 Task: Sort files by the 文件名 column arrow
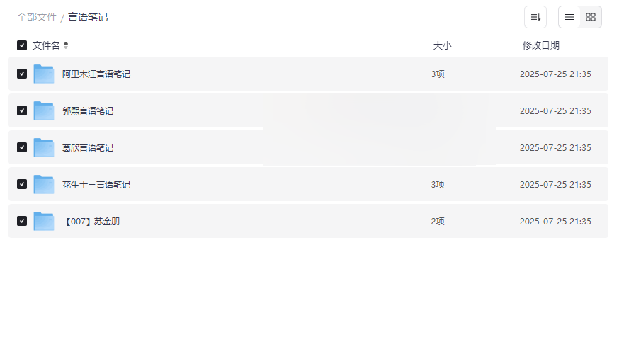click(66, 45)
